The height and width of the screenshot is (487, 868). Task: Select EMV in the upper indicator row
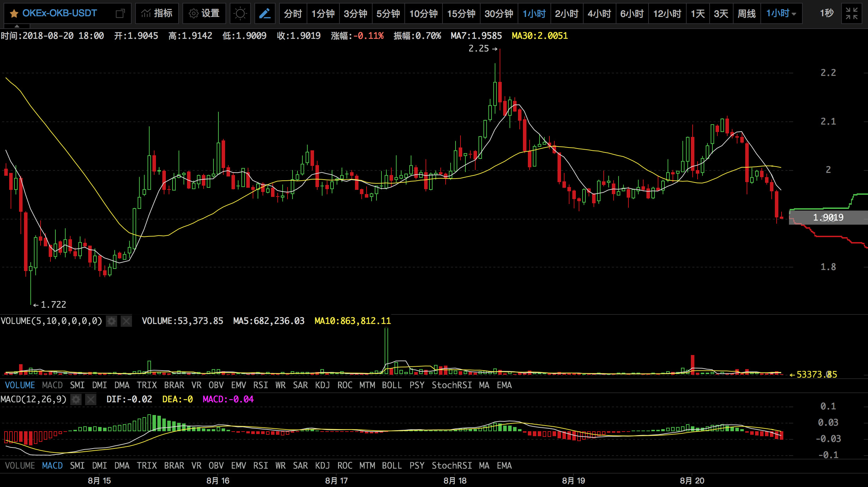pos(239,385)
